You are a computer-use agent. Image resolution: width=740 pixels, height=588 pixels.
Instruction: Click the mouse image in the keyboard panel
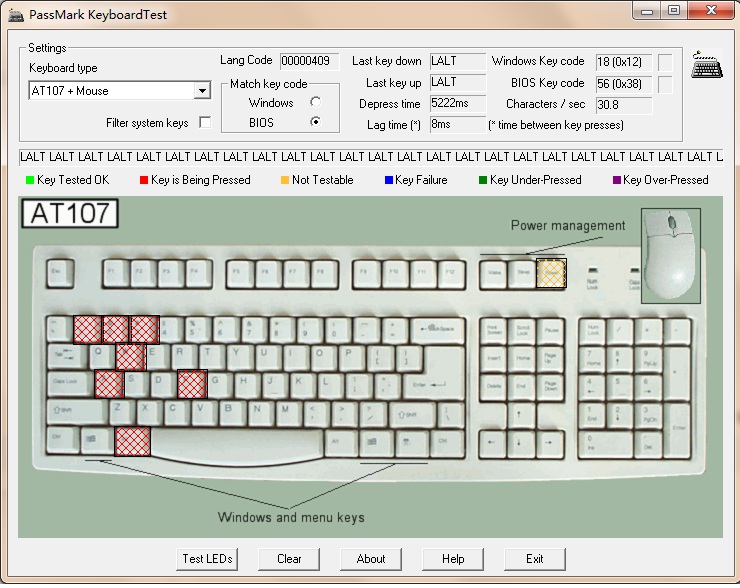671,255
